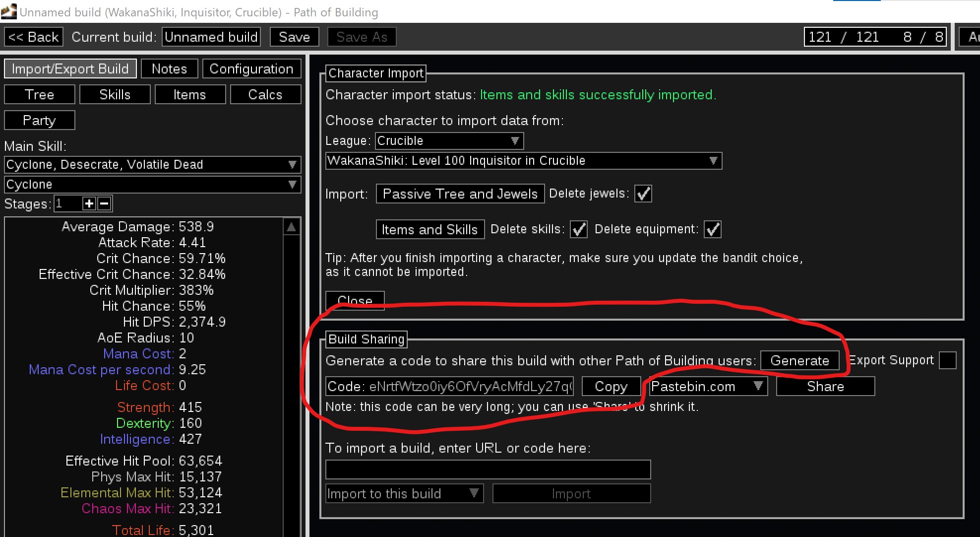Increase Stages with the plus button

pos(89,203)
